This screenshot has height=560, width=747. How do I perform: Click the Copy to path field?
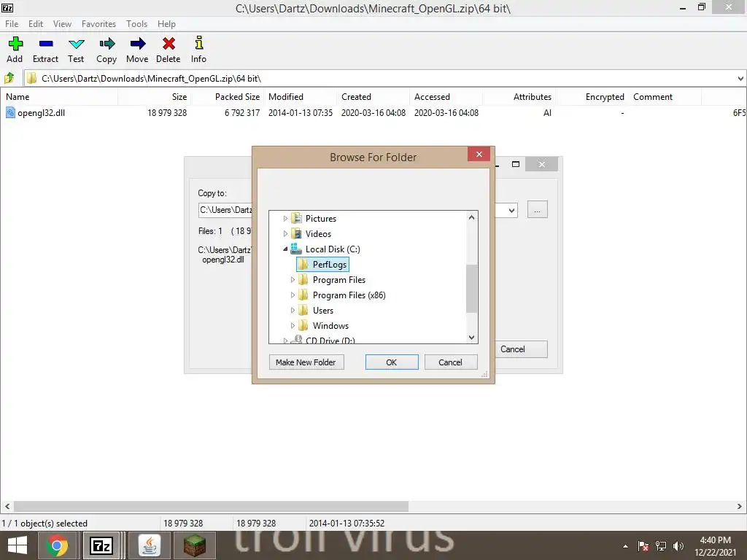pos(225,210)
